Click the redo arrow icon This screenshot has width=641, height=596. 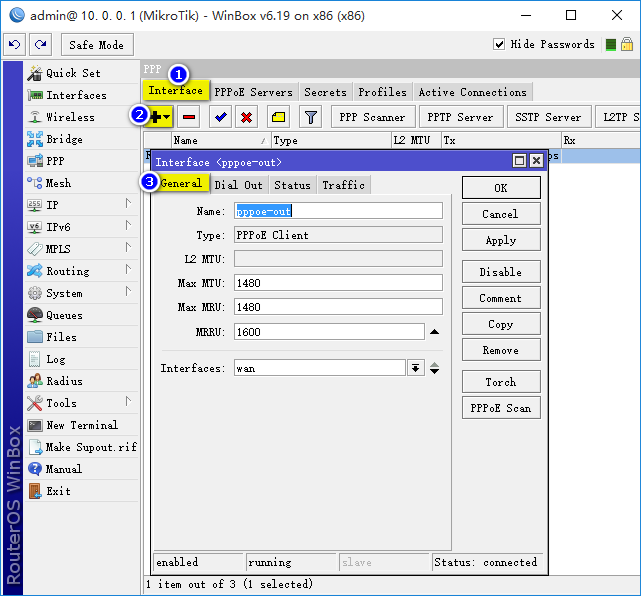40,45
